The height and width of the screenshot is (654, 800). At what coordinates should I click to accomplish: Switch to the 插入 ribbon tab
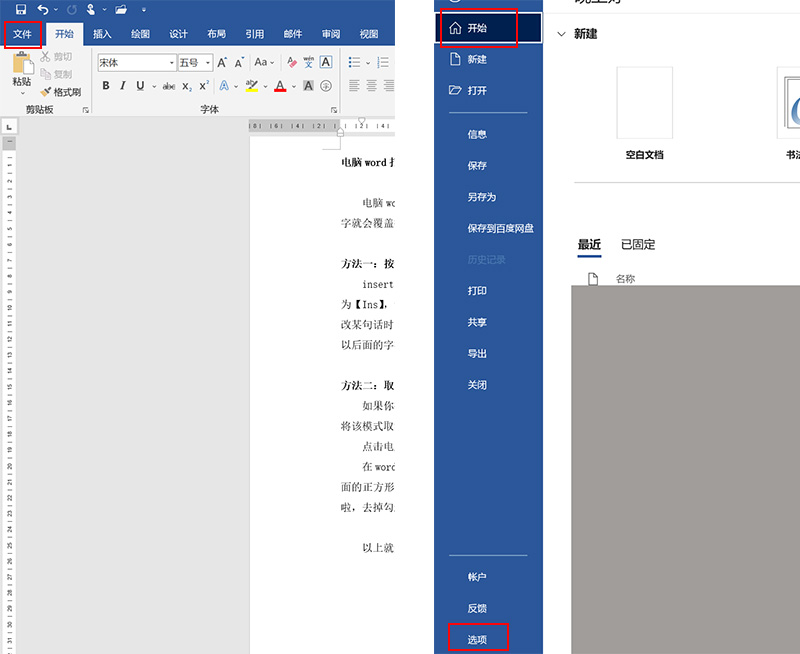tap(103, 33)
